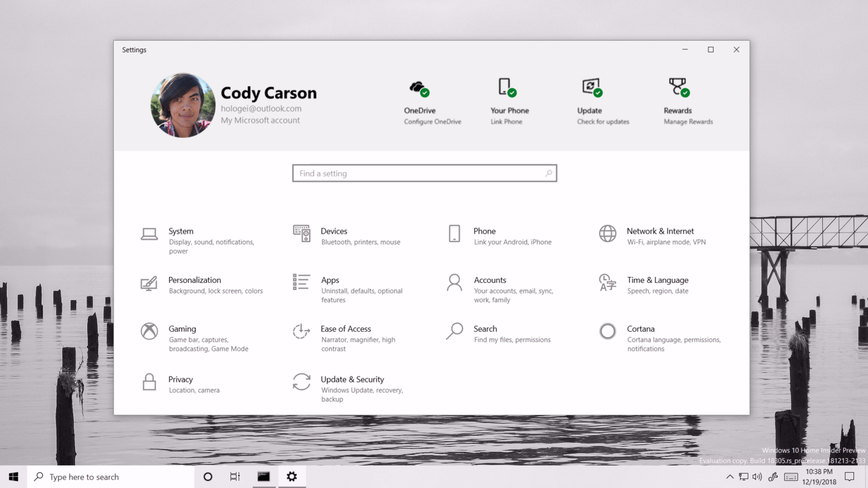
Task: Click 'Wi-Fi, airplane mode, VPN' description
Action: click(x=666, y=242)
